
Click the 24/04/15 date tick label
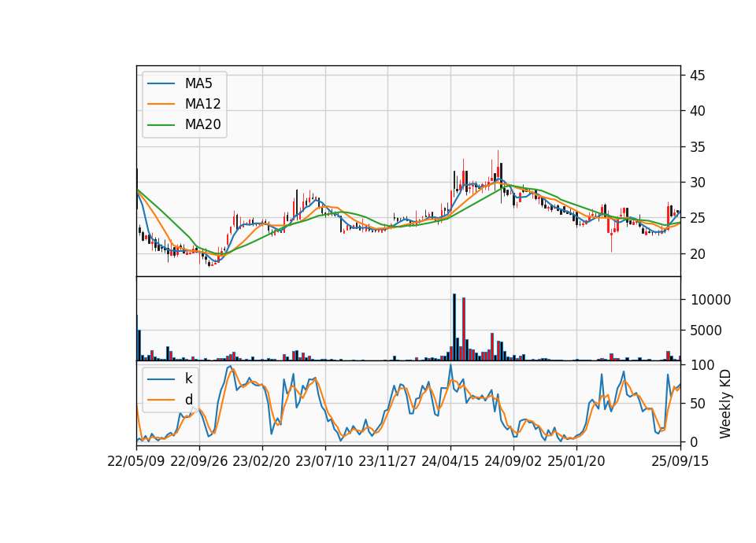450,461
